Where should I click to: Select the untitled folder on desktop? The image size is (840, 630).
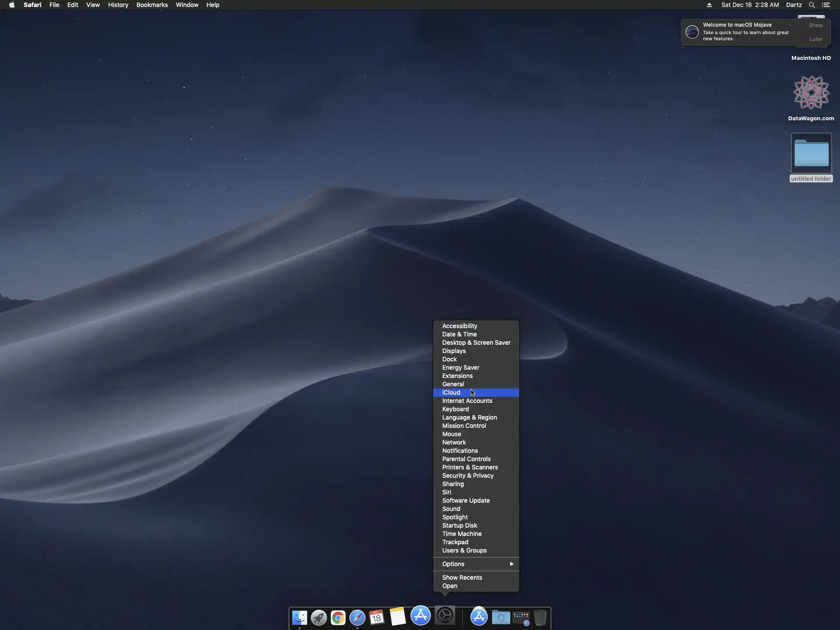click(811, 154)
